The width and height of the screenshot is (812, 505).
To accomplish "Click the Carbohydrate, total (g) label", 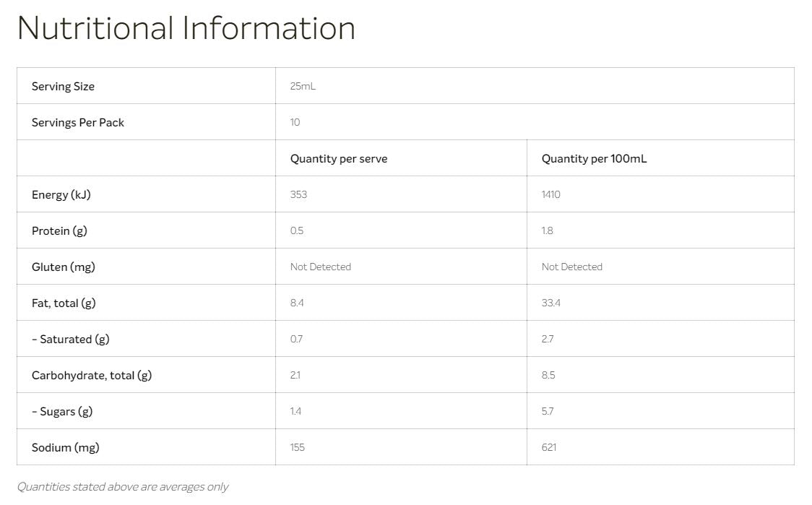I will coord(92,375).
